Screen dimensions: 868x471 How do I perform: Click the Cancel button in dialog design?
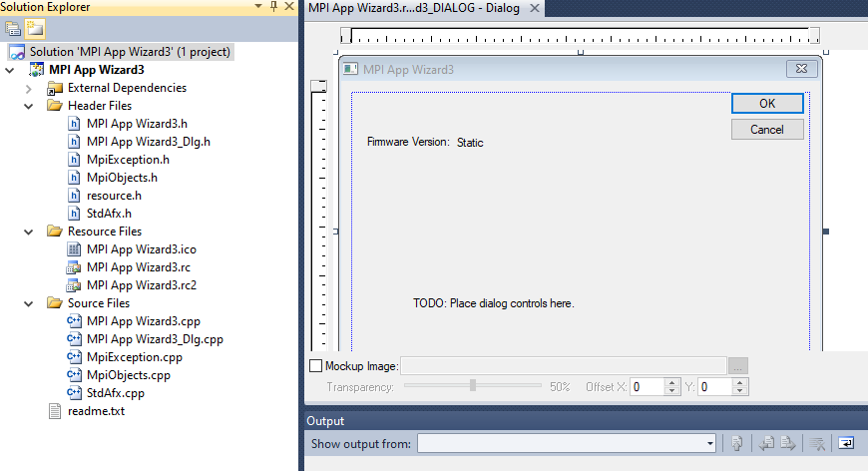tap(767, 130)
